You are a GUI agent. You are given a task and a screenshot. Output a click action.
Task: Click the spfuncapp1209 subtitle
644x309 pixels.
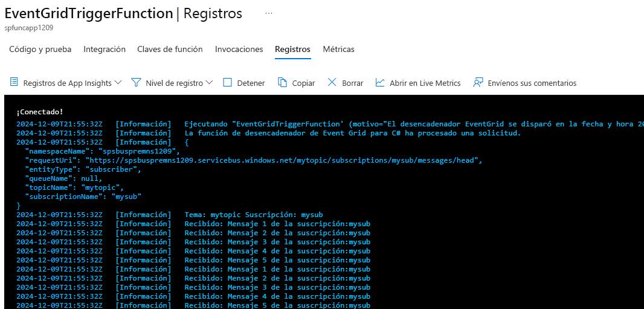click(x=29, y=28)
